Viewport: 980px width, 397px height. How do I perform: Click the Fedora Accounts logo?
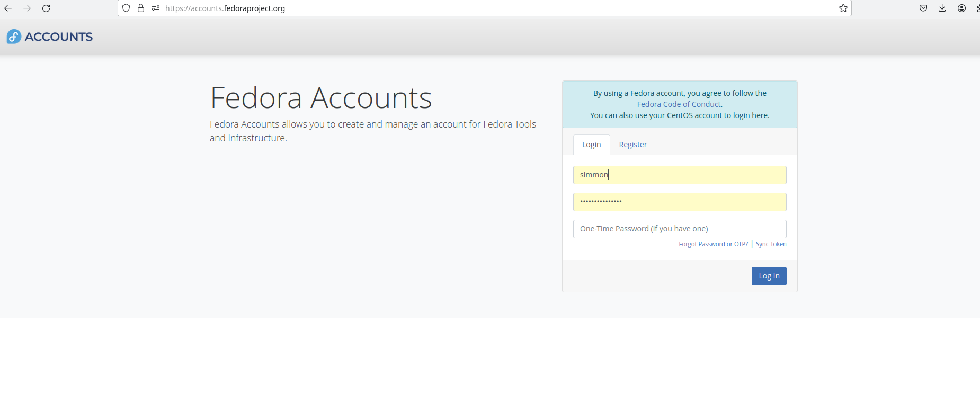[50, 37]
